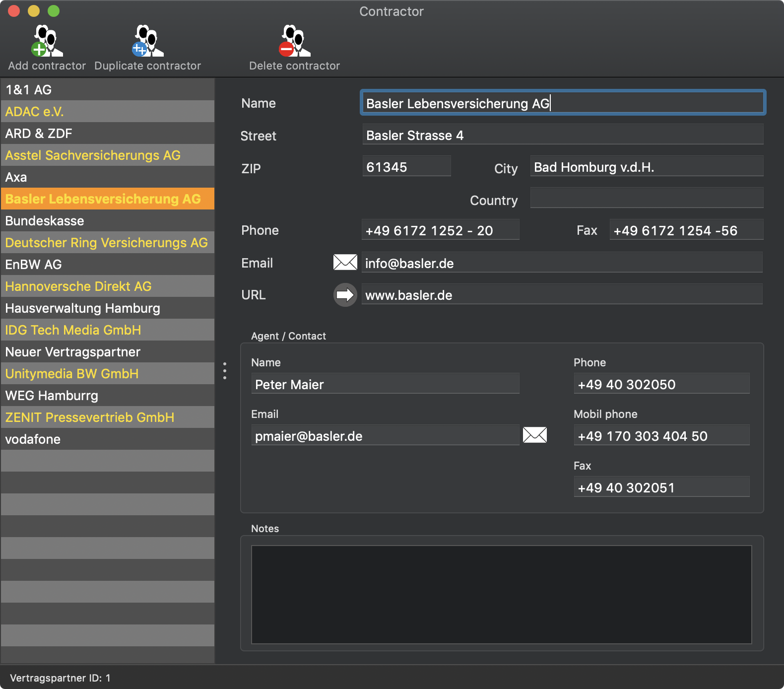Click the split view divider handle dots
This screenshot has height=689, width=784.
click(x=225, y=371)
